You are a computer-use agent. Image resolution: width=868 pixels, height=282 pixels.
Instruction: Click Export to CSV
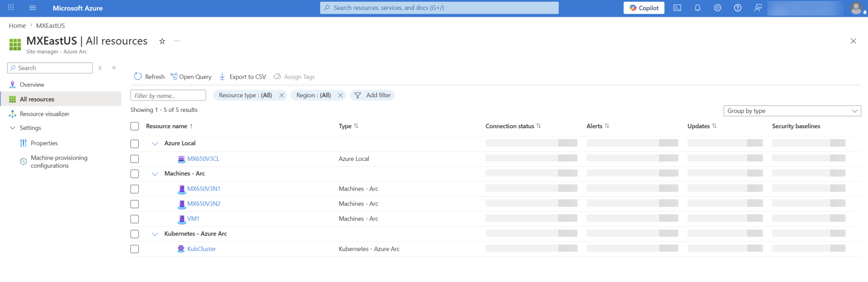(x=242, y=77)
